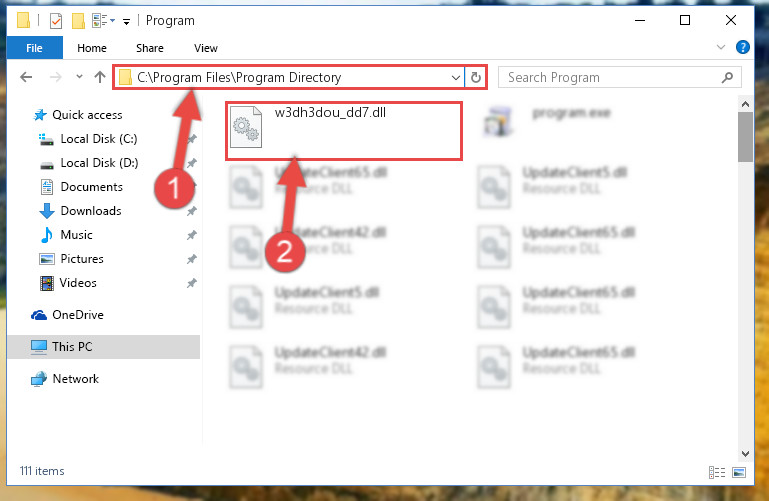This screenshot has height=501, width=769.
Task: Open the recent locations dropdown arrow
Action: pos(79,77)
